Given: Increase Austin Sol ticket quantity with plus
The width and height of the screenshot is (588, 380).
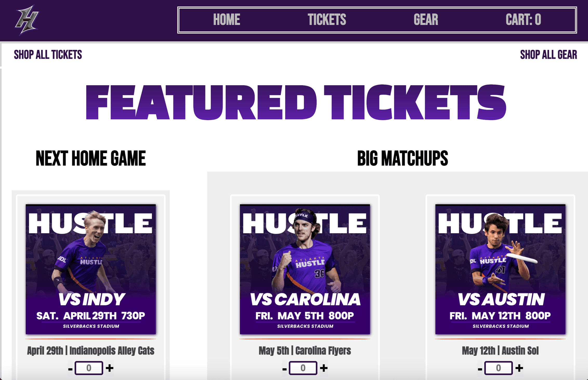Looking at the screenshot, I should tap(519, 368).
